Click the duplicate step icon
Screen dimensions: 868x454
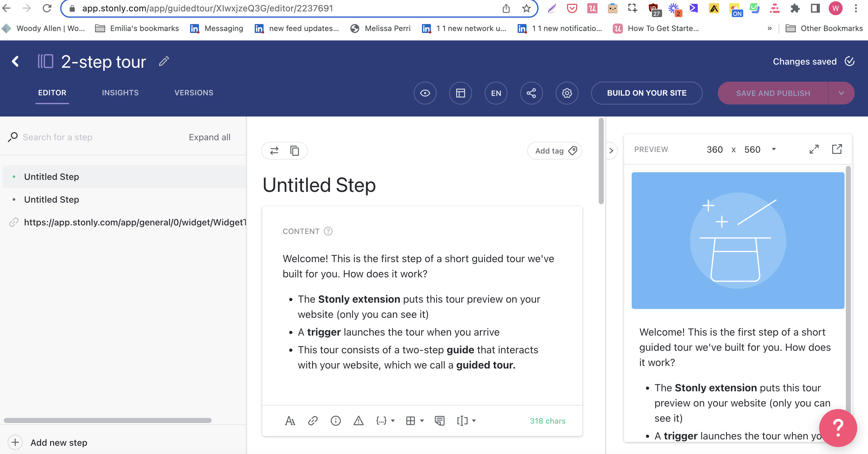point(295,150)
